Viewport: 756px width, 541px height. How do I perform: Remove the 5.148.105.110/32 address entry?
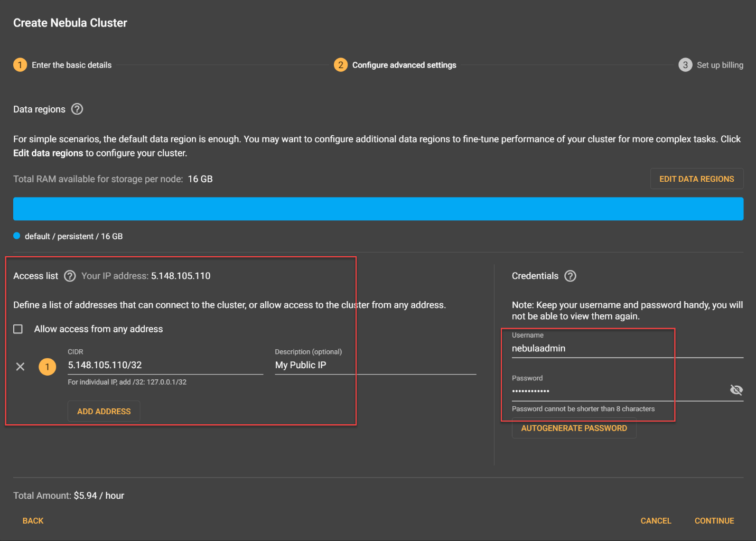tap(21, 366)
